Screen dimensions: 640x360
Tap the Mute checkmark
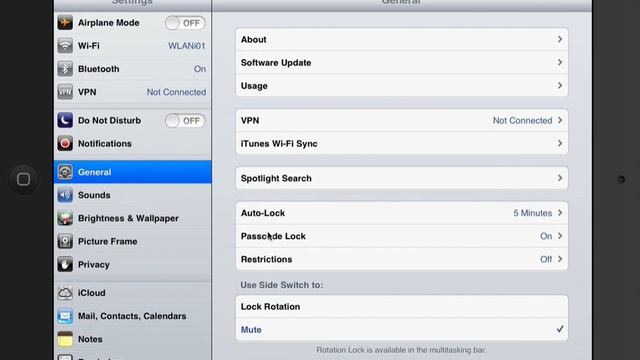(x=560, y=329)
